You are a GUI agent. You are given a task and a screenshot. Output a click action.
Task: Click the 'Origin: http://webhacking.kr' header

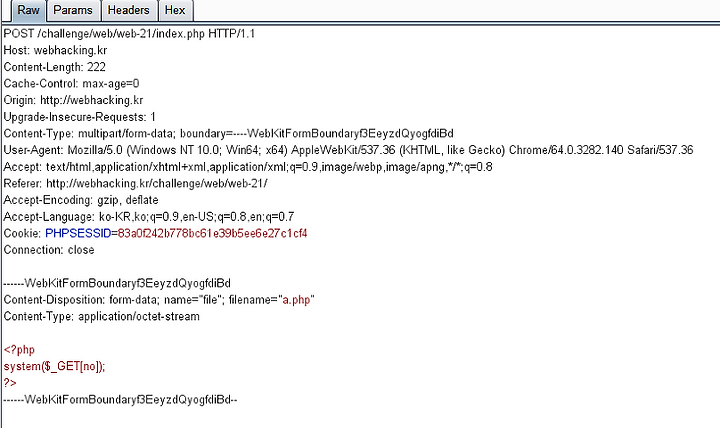73,100
